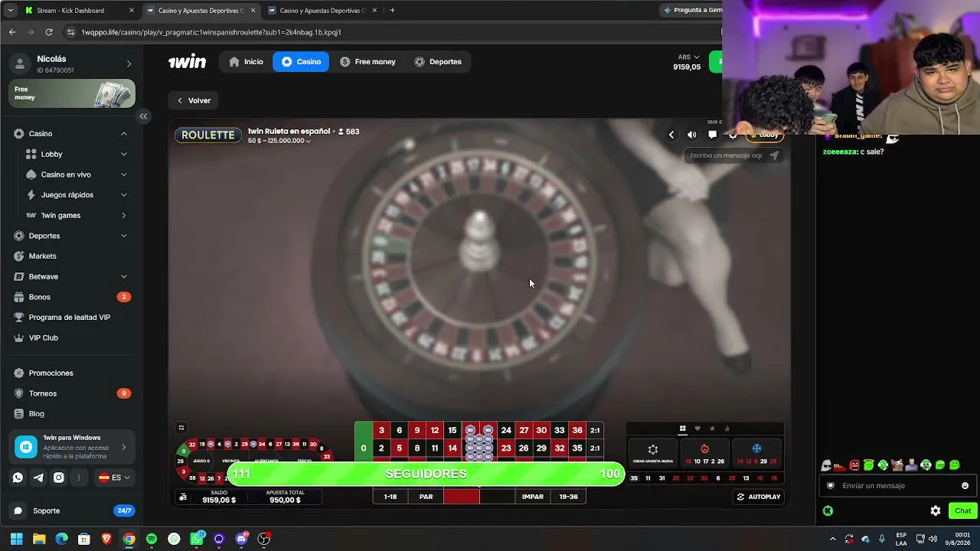
Task: Open Spotify from the taskbar
Action: 152,539
